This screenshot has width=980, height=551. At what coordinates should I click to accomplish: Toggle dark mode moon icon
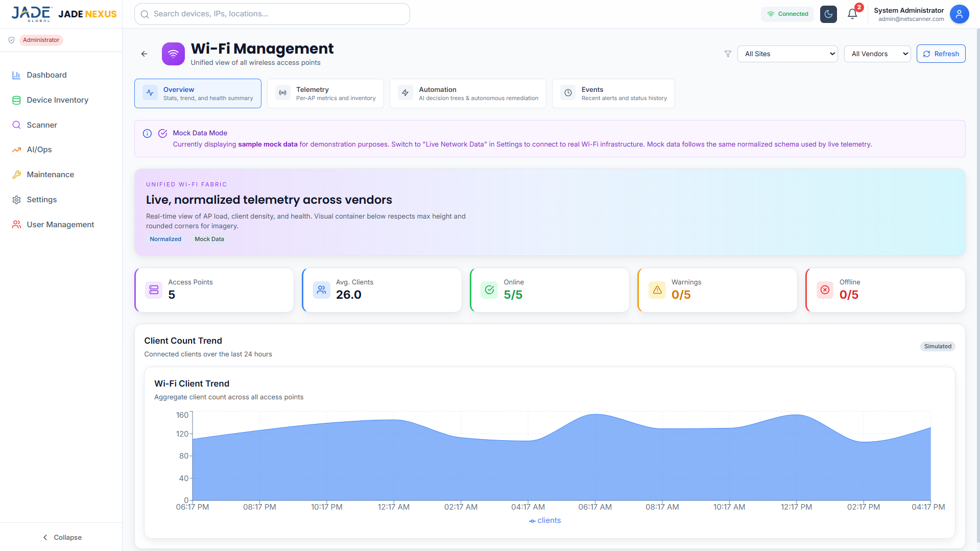coord(828,14)
